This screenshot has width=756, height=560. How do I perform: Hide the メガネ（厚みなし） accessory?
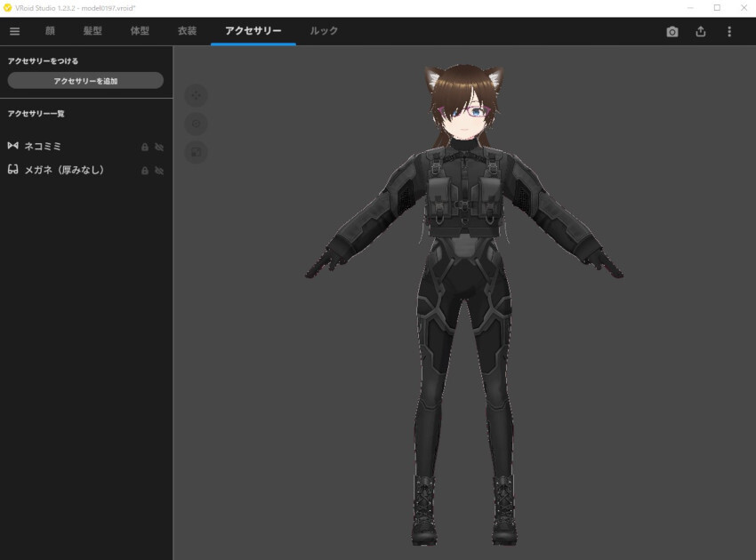coord(159,171)
